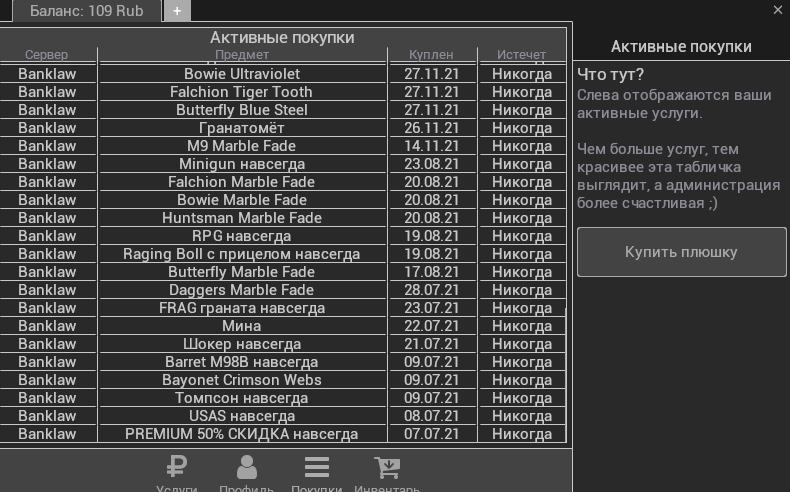Click Banklaw server in the Мина row
The image size is (790, 492).
47,326
